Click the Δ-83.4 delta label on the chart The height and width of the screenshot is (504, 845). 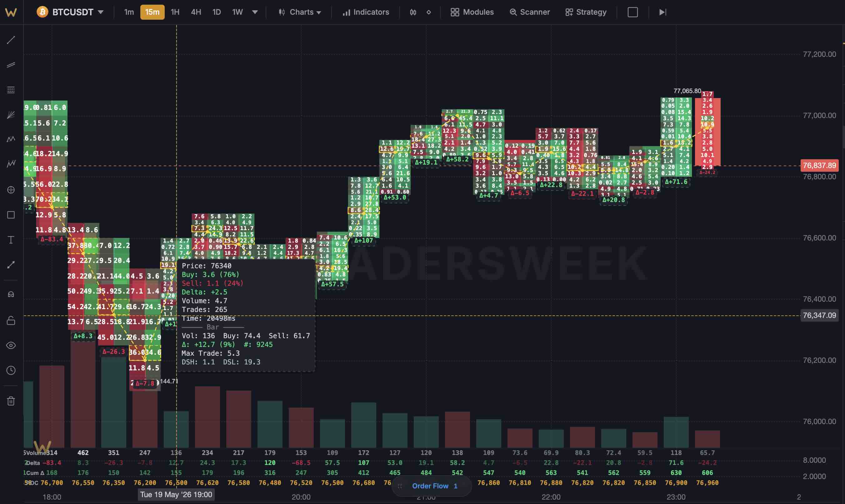(x=52, y=239)
